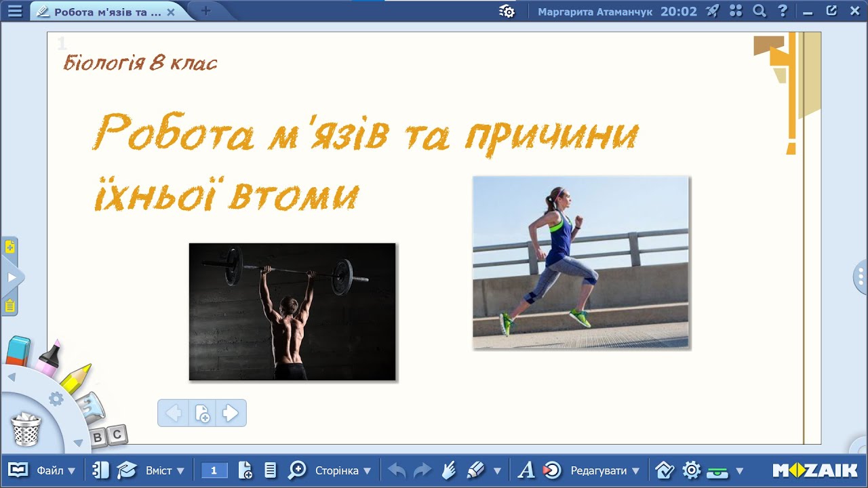Click the Біологія 8 клас heading text
The image size is (868, 488).
[x=140, y=64]
